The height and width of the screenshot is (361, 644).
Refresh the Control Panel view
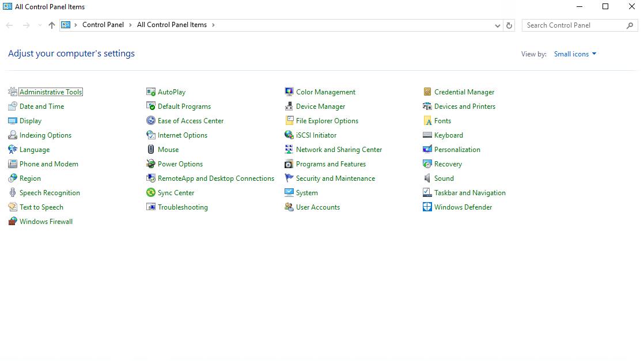coord(509,25)
